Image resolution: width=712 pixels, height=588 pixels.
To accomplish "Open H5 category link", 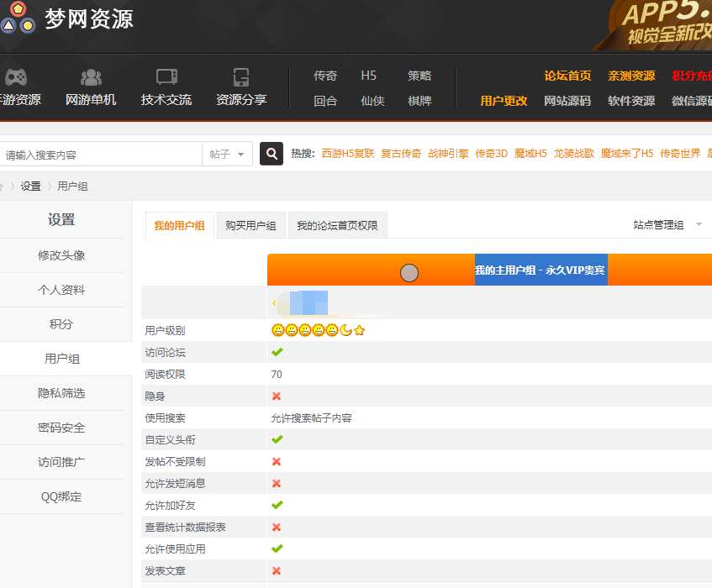I will pos(369,76).
